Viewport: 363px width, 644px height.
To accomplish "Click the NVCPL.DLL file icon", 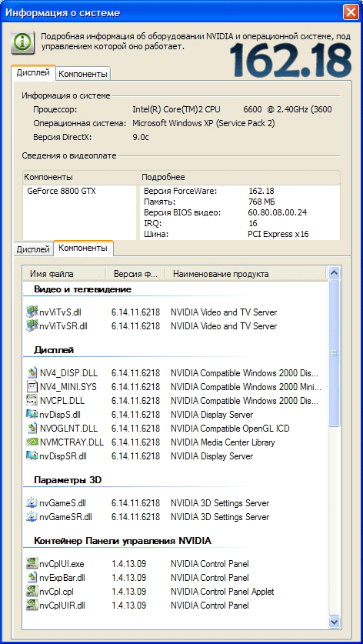I will coord(32,400).
